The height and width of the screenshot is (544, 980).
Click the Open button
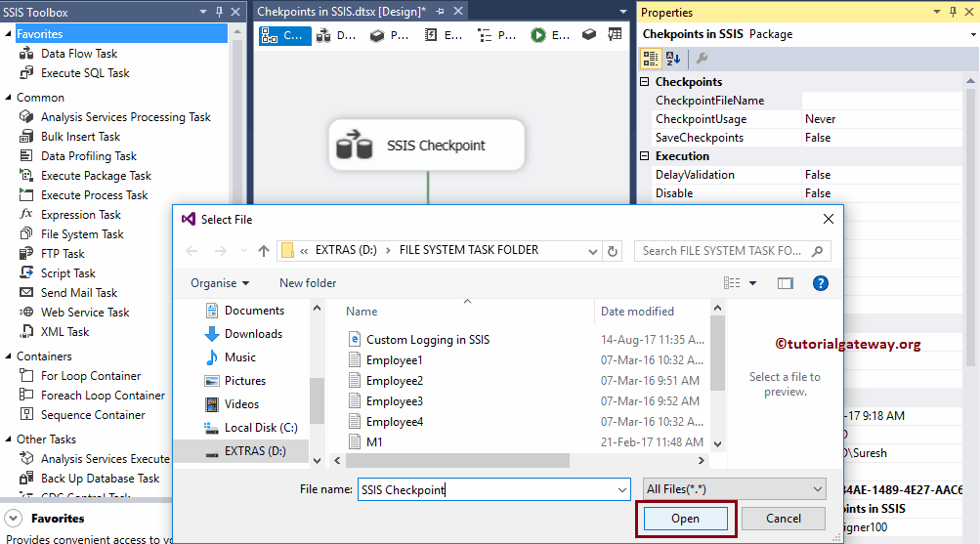coord(685,519)
